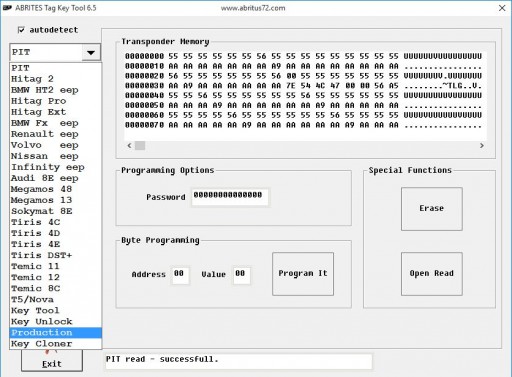Viewport: 512px width, 377px height.
Task: Select Megamos 13 transponder
Action: click(55, 200)
